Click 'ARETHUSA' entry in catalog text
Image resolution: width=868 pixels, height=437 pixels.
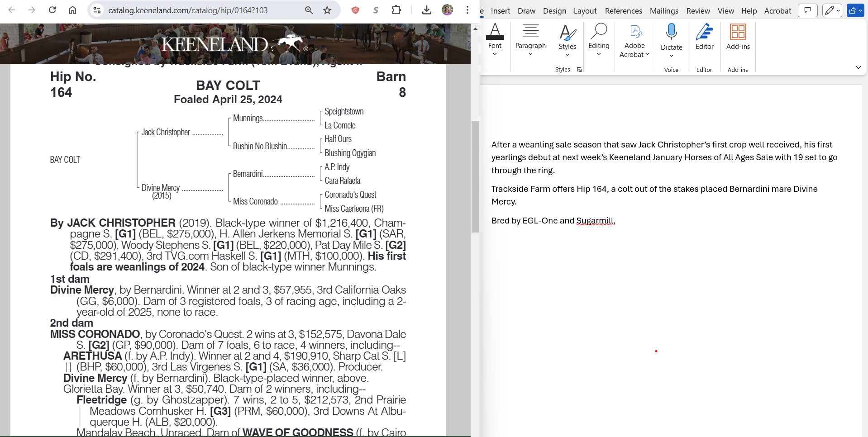tap(93, 356)
